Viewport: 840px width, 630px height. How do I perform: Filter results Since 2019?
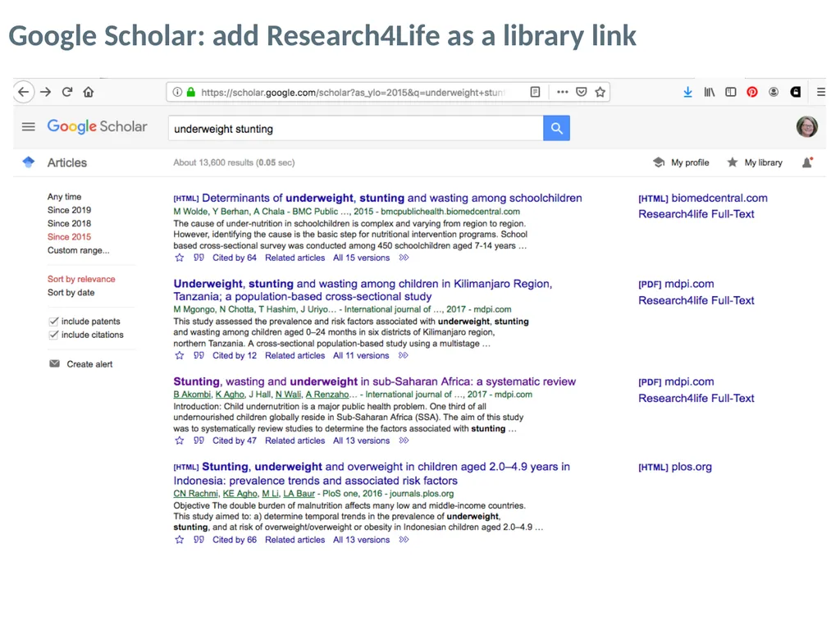tap(69, 210)
